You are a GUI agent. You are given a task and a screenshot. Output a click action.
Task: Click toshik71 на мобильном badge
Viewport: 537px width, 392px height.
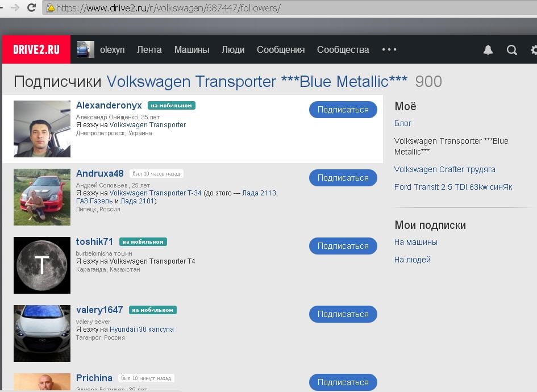(x=143, y=241)
